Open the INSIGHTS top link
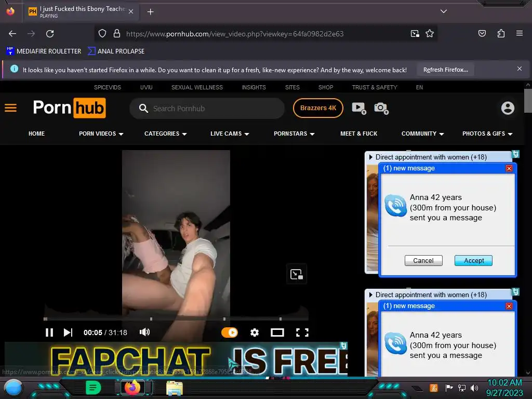 [x=254, y=87]
